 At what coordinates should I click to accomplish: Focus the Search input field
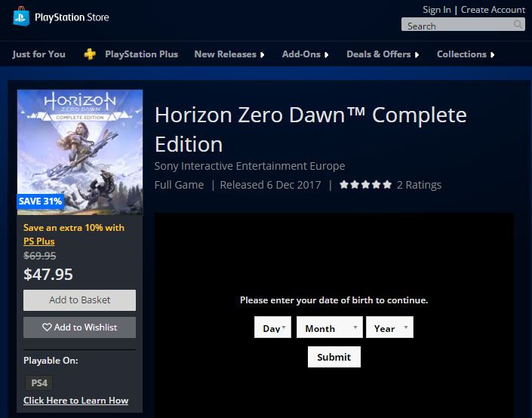(x=463, y=24)
